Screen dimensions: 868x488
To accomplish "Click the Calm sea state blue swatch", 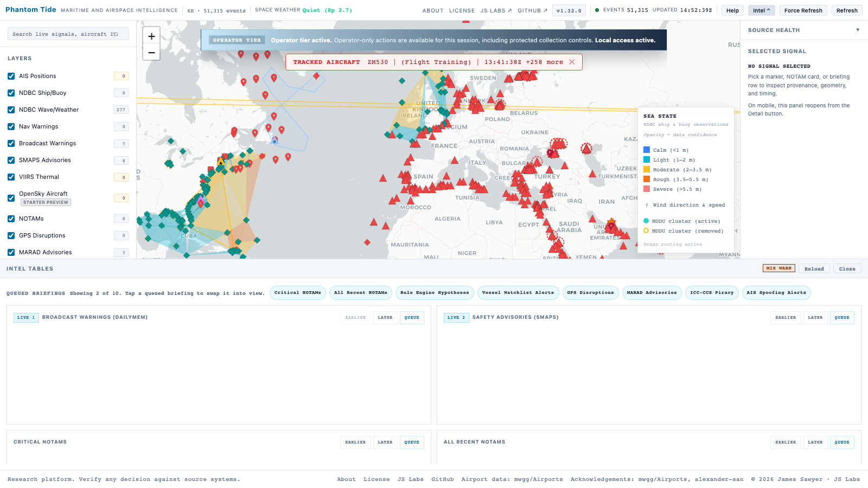I will (x=647, y=150).
